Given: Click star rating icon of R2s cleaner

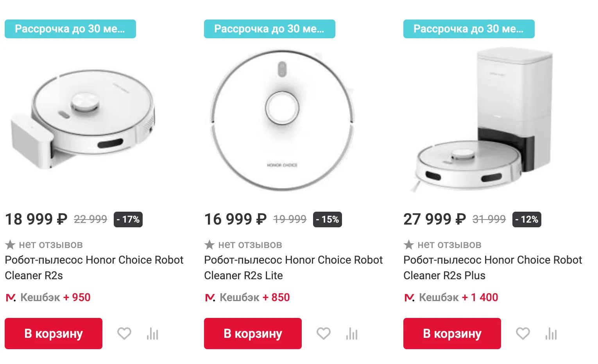Looking at the screenshot, I should [x=10, y=245].
